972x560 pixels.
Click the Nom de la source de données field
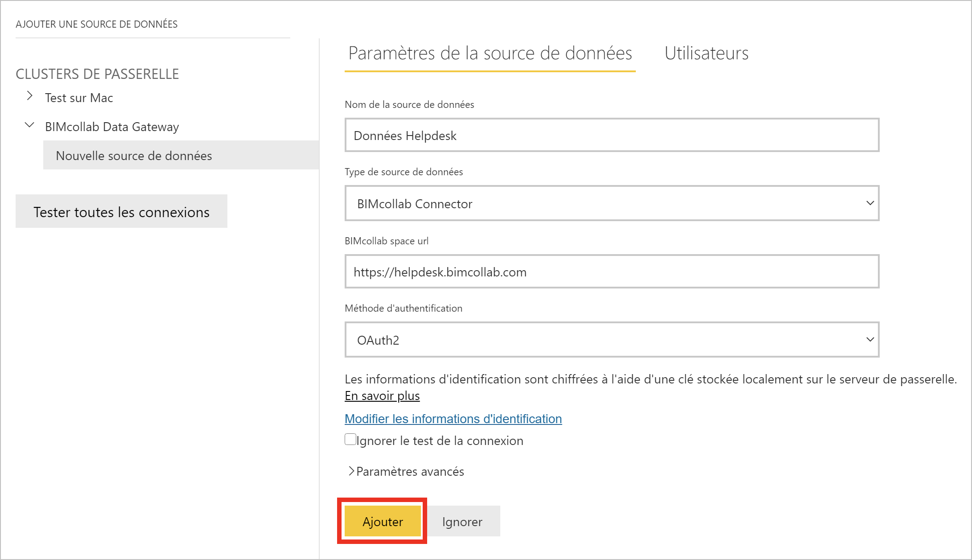tap(612, 135)
